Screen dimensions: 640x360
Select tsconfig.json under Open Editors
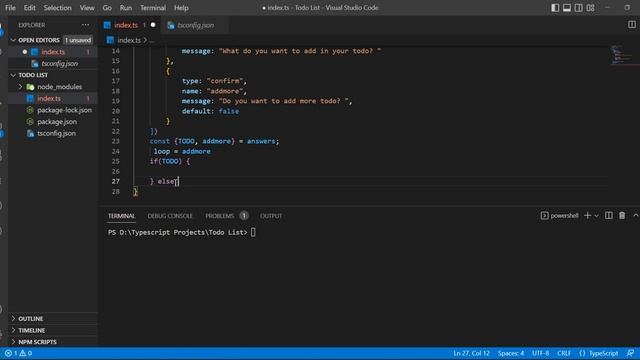(x=60, y=64)
